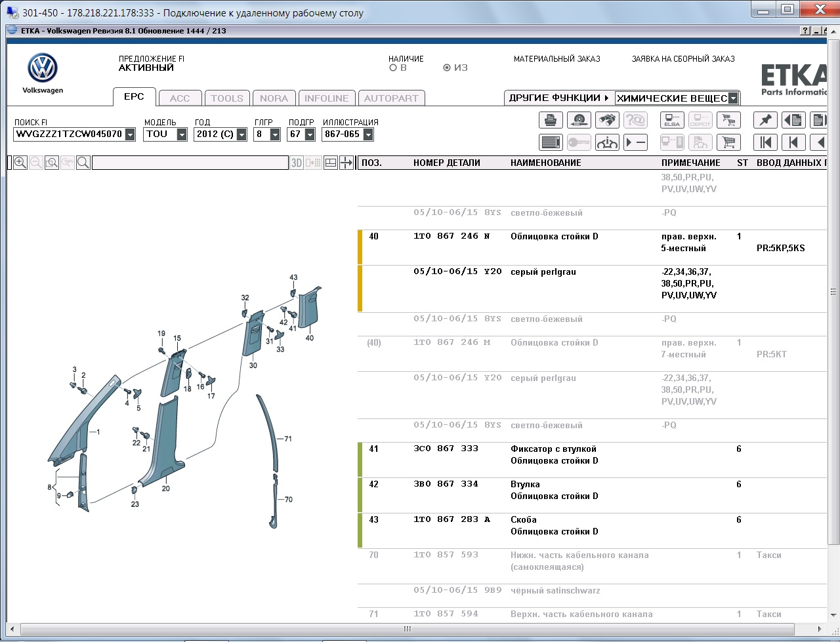Image resolution: width=840 pixels, height=642 pixels.
Task: Go to previous illustration with bar arrow
Action: coord(793,142)
